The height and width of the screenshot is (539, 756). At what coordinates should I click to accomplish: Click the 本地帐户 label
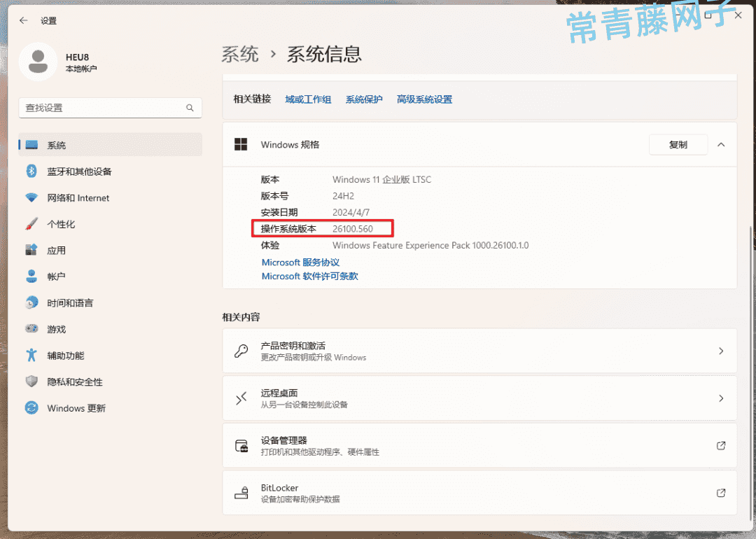coord(81,69)
